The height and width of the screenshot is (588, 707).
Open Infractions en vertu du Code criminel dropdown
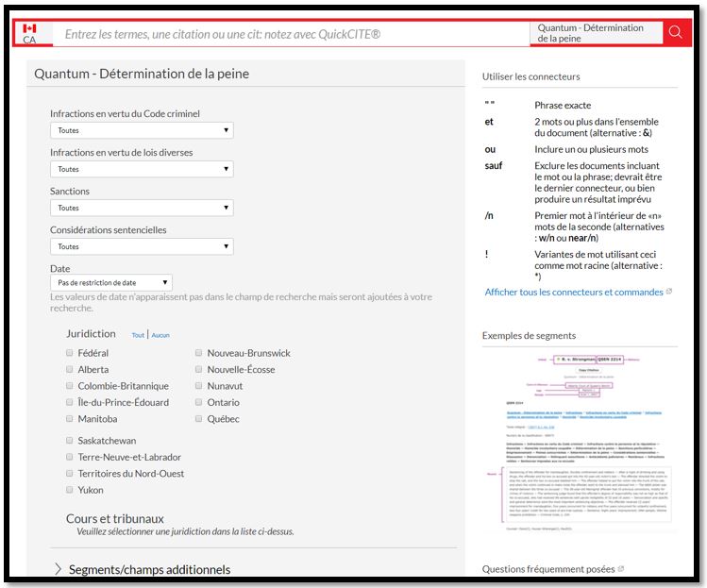142,130
